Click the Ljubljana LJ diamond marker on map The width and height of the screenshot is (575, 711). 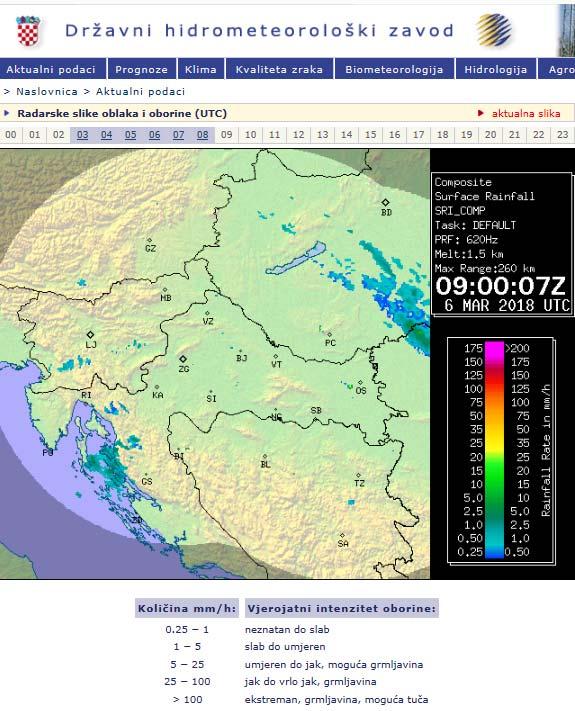coord(90,335)
